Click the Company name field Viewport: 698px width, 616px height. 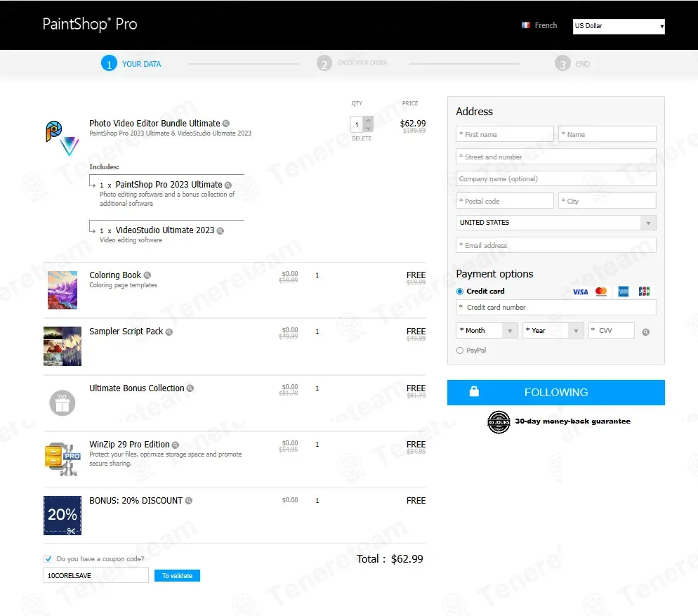[555, 178]
